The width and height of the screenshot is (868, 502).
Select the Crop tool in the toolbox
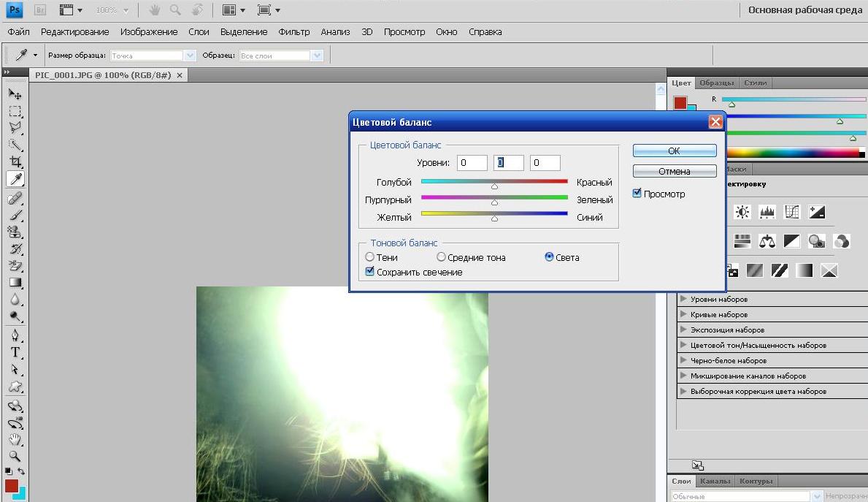(x=15, y=161)
